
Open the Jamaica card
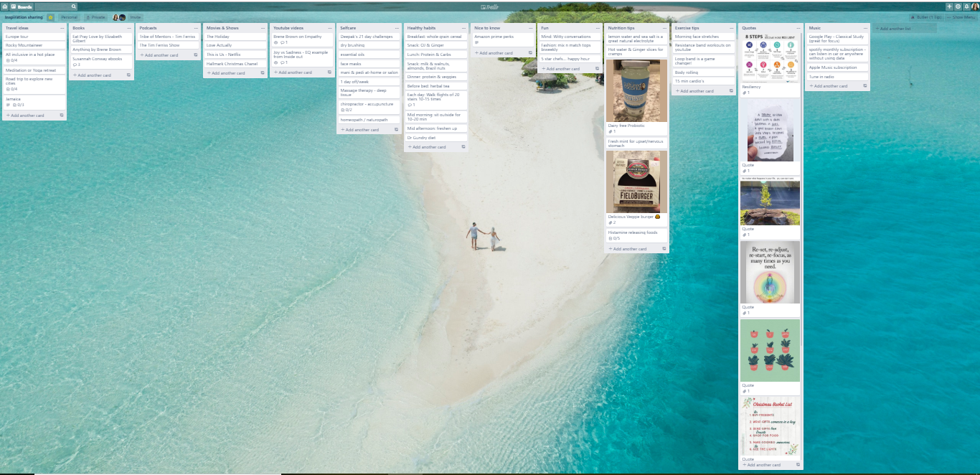(34, 102)
